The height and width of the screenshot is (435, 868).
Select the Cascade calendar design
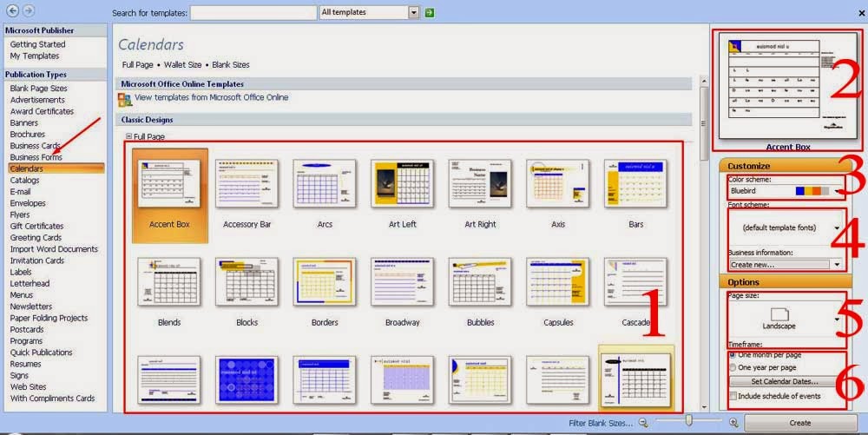coord(635,282)
